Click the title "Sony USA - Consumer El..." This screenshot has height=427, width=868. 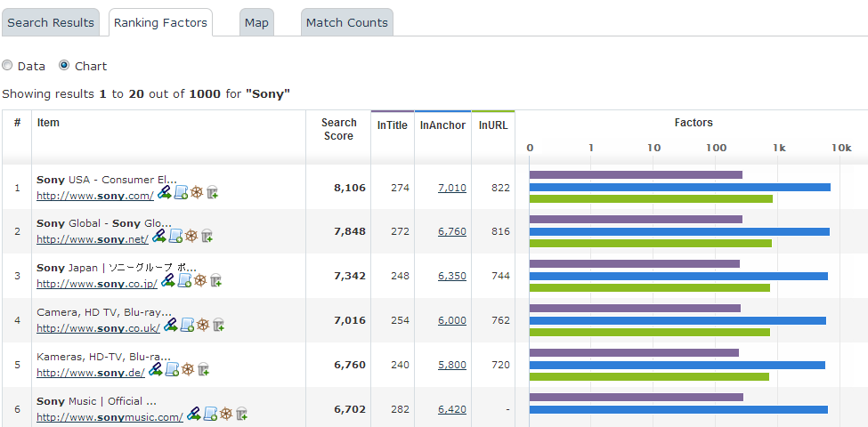(x=107, y=180)
